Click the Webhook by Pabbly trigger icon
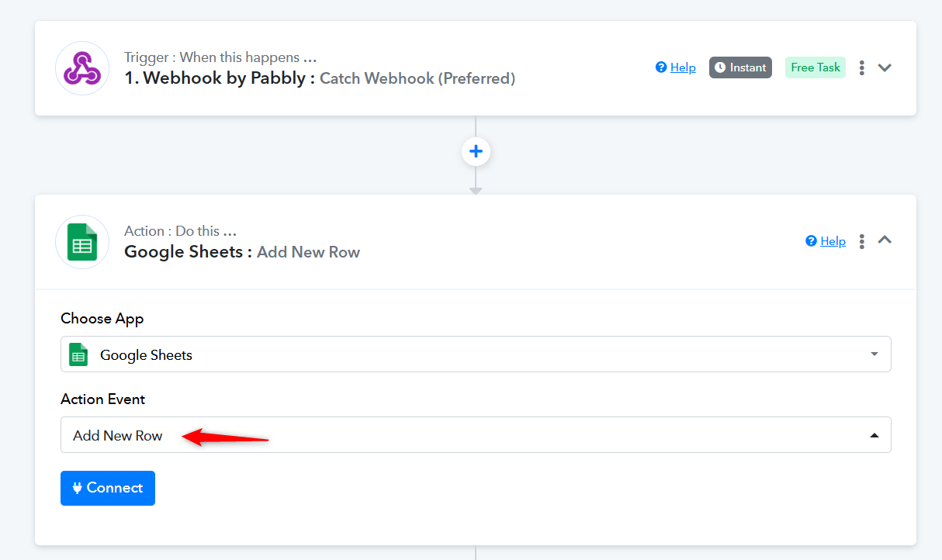 82,68
